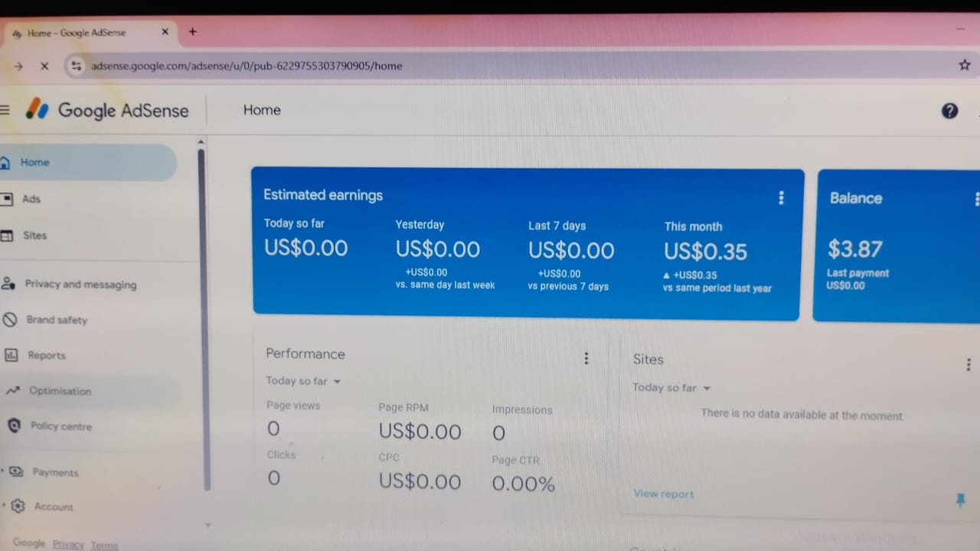980x551 pixels.
Task: Bookmark this page with the star icon
Action: point(965,65)
